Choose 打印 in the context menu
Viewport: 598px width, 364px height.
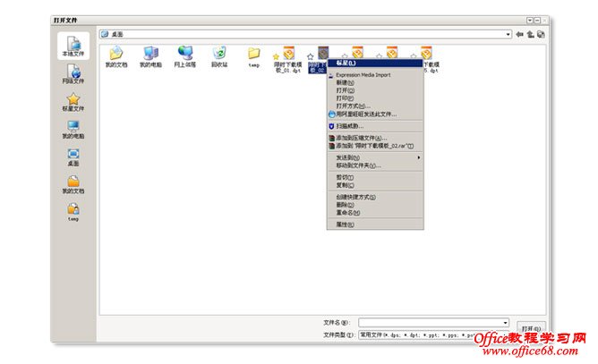pyautogui.click(x=375, y=98)
